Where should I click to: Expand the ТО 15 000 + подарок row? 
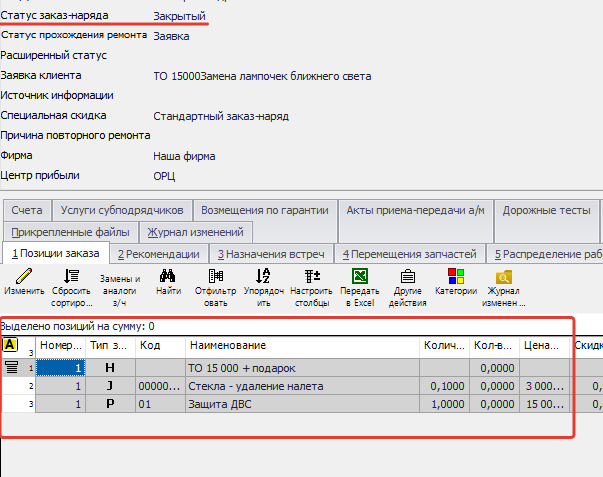click(x=11, y=367)
